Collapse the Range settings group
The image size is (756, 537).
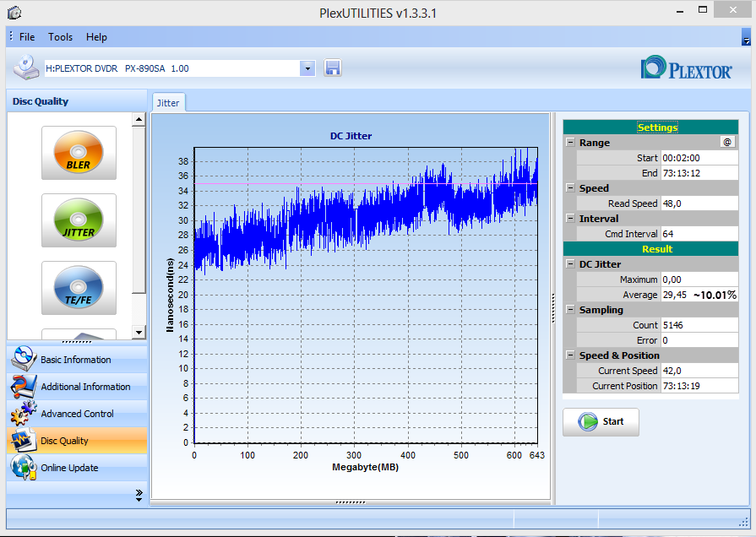pos(570,143)
